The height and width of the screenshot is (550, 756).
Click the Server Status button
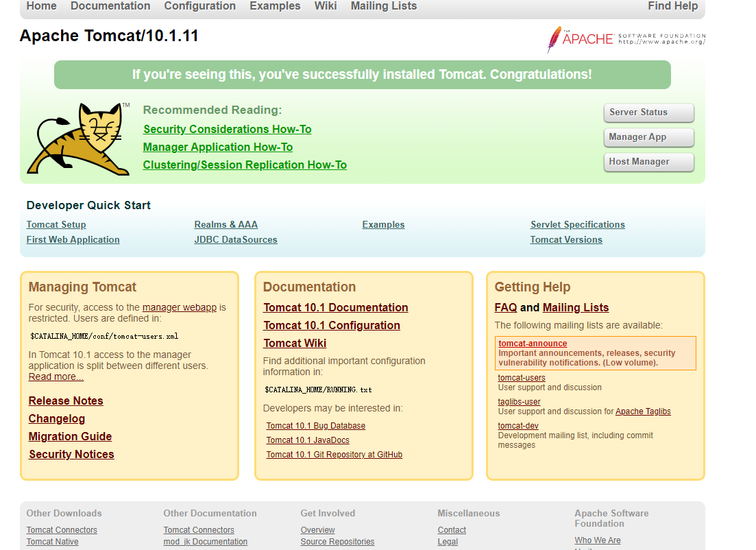[648, 112]
